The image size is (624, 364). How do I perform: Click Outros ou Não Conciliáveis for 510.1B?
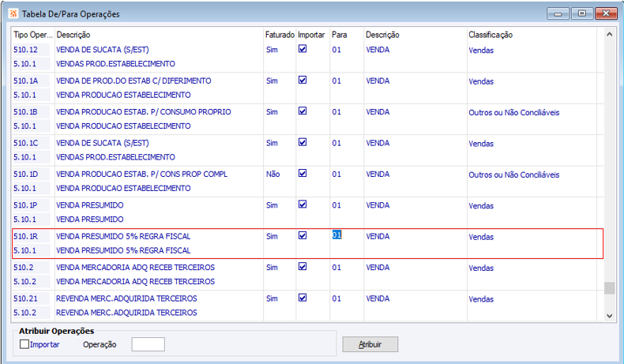(x=513, y=113)
